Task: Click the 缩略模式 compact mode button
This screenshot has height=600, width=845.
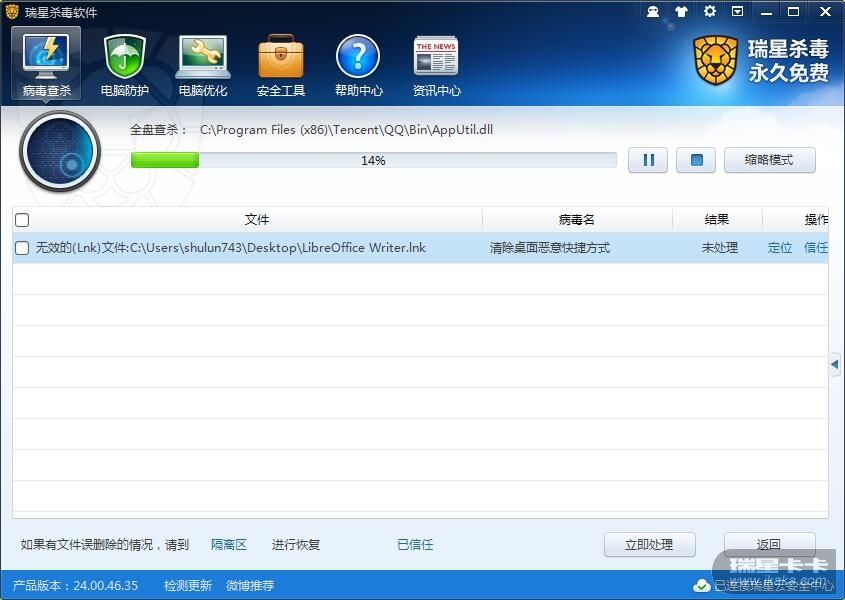Action: (x=770, y=160)
